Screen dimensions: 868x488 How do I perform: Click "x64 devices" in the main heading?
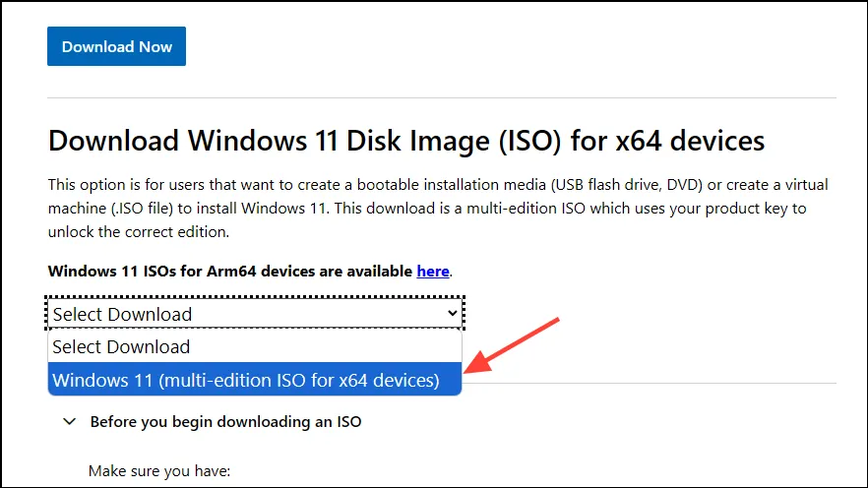(690, 140)
